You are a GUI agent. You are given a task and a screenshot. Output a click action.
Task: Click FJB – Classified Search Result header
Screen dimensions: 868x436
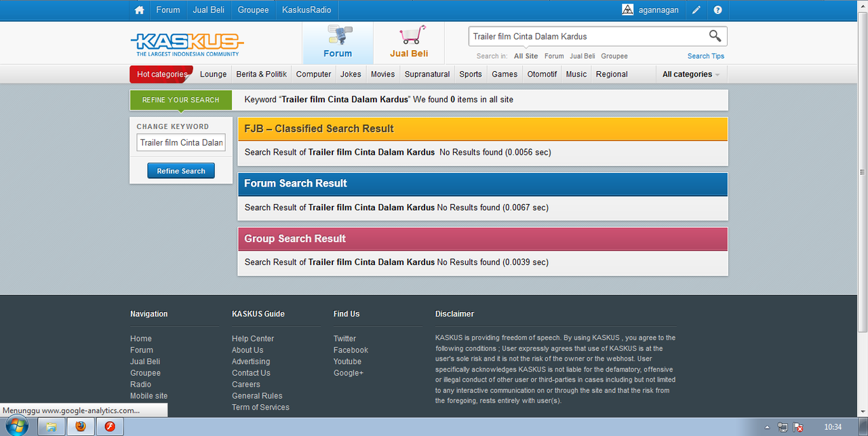tap(483, 129)
